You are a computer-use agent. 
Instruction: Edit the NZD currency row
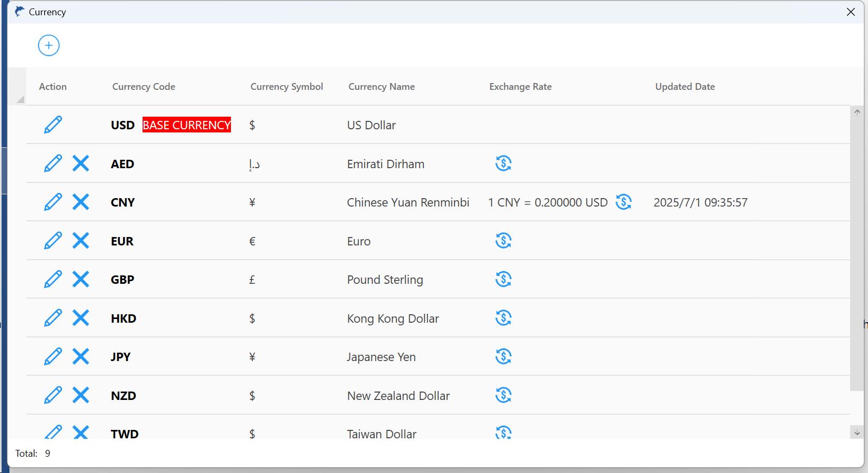point(53,395)
